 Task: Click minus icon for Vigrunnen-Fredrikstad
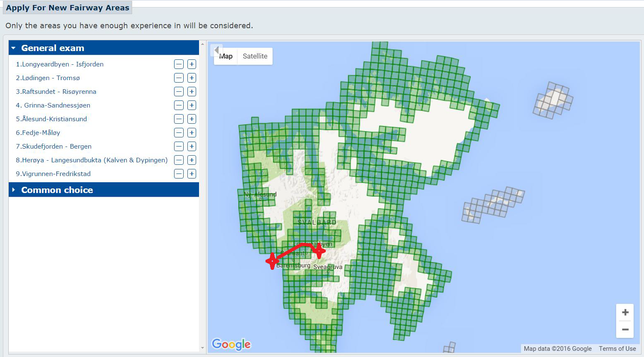[179, 174]
